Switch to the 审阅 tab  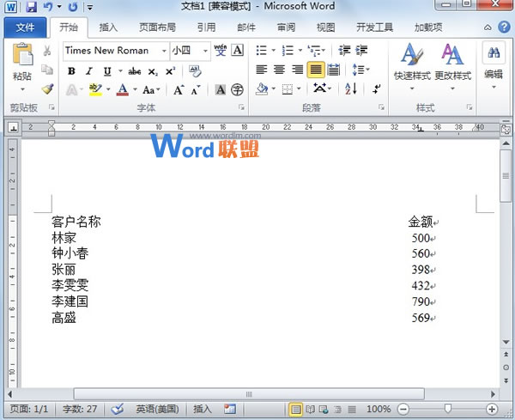click(286, 27)
